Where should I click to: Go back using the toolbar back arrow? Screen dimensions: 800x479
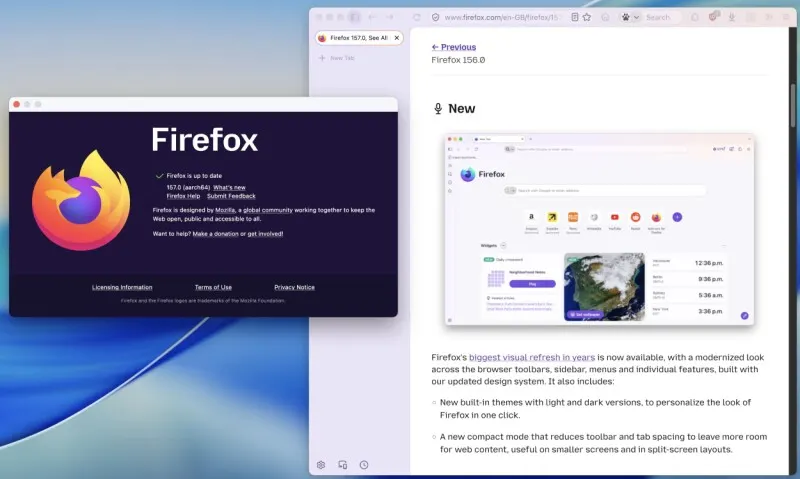pos(372,17)
